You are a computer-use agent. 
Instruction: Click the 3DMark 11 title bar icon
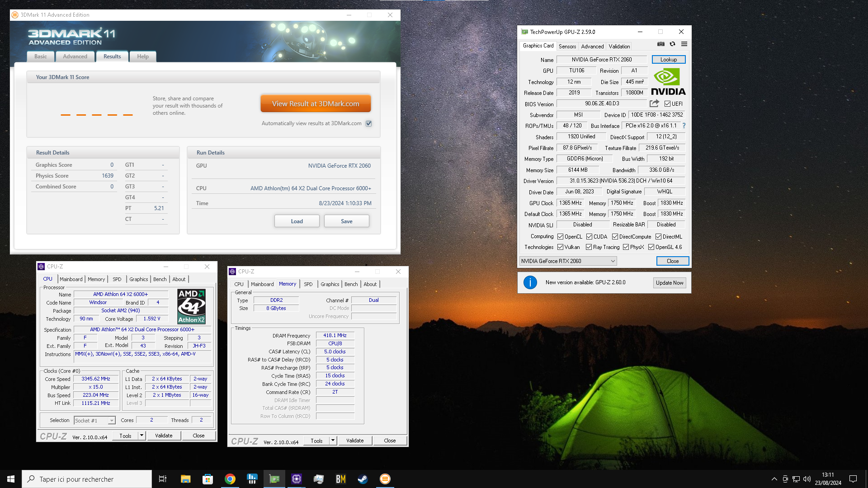(x=15, y=15)
